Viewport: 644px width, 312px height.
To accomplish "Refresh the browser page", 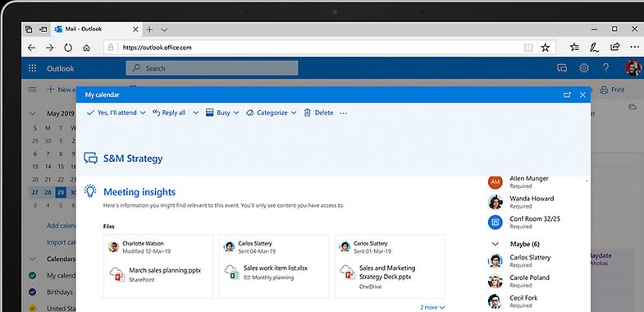I will pyautogui.click(x=68, y=48).
